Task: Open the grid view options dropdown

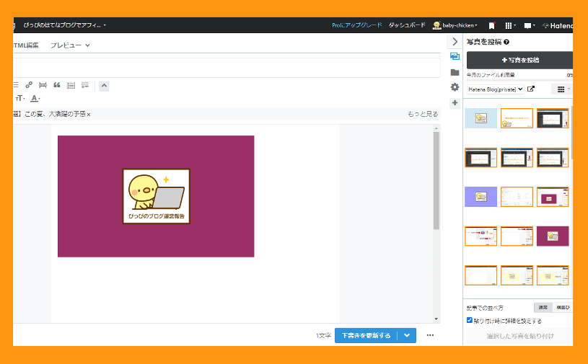Action: 563,89
